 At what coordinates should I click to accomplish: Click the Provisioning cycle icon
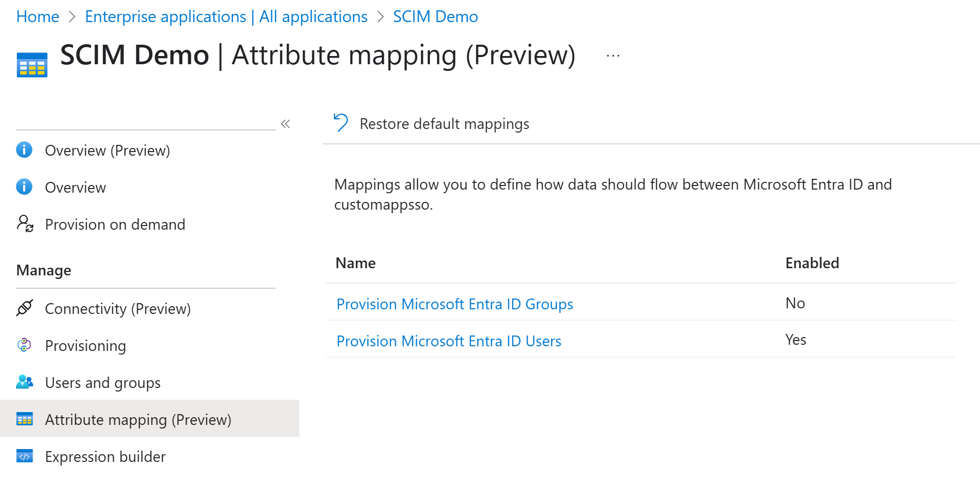click(24, 345)
